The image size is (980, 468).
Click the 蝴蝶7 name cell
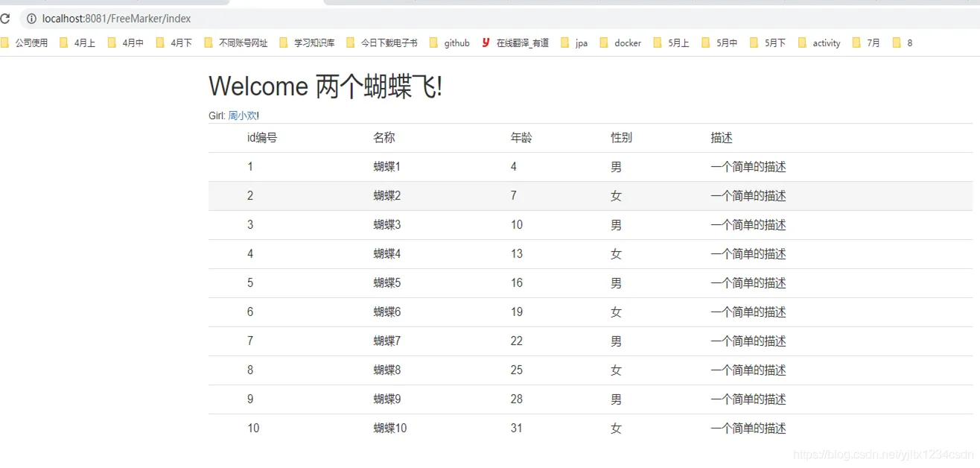pyautogui.click(x=387, y=341)
